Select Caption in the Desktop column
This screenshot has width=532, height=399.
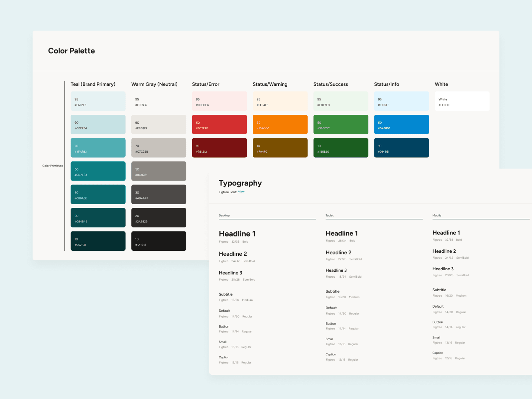224,357
